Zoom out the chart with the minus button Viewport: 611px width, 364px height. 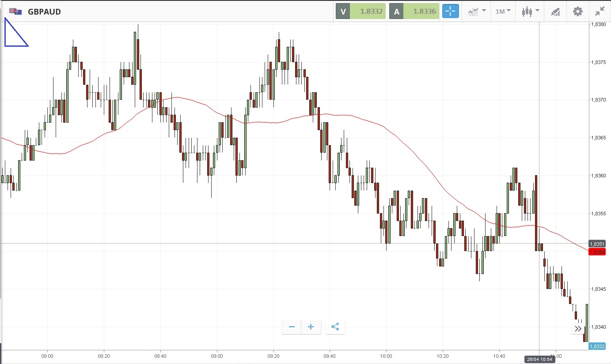tap(292, 327)
